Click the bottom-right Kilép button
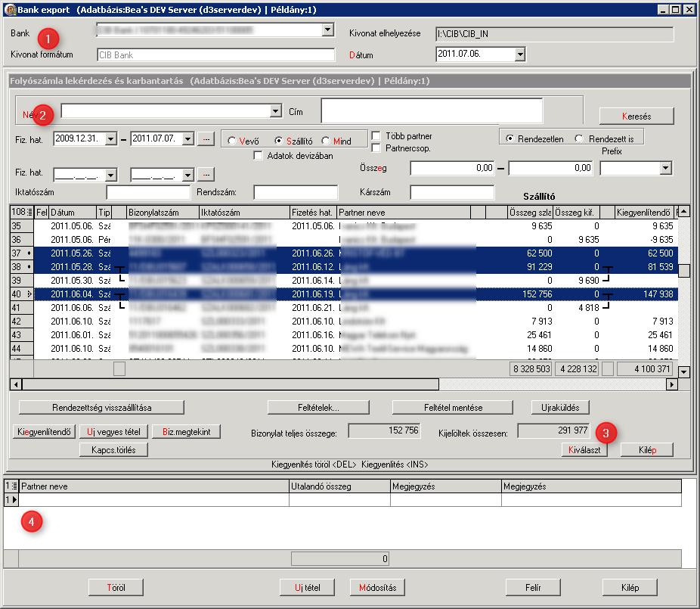Viewport: 700px width, 609px height. tap(630, 588)
